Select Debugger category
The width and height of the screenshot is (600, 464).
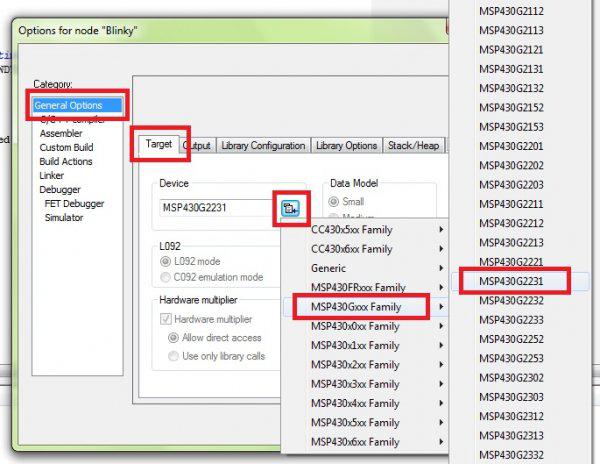[60, 190]
